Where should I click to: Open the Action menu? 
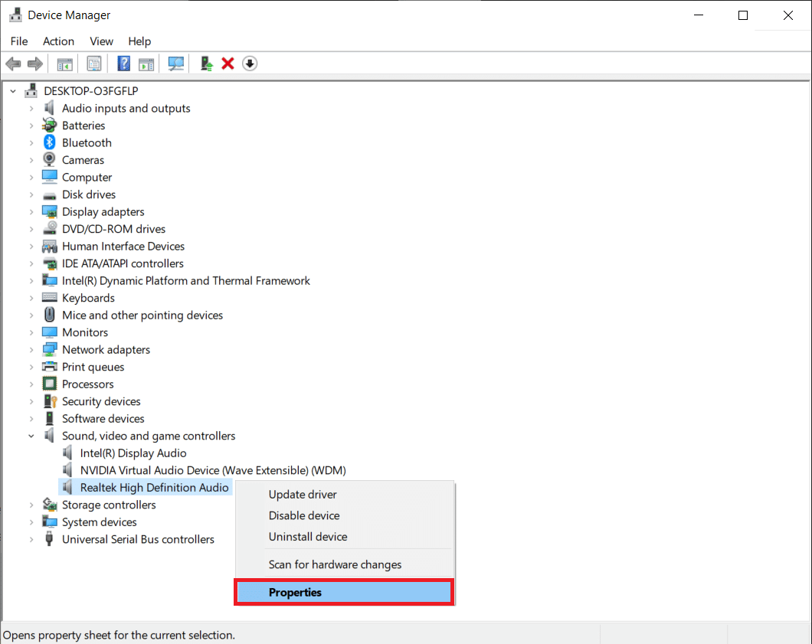point(58,41)
